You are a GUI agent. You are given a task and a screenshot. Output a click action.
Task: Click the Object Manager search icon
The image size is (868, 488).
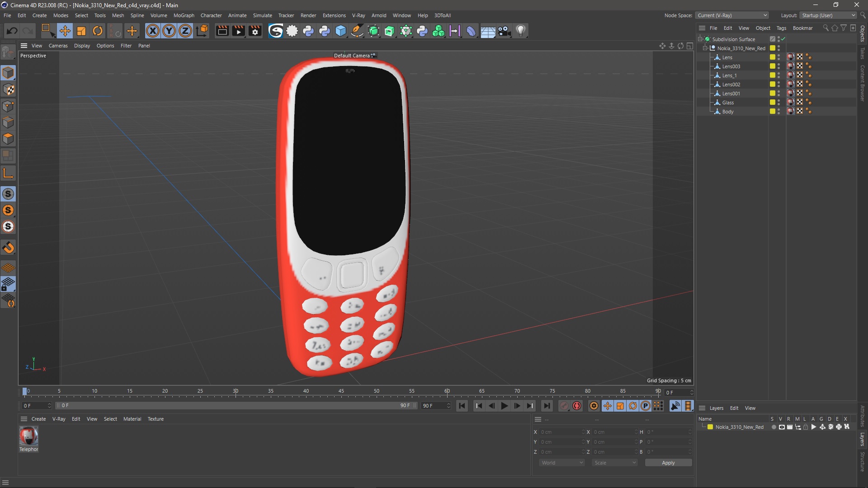826,28
